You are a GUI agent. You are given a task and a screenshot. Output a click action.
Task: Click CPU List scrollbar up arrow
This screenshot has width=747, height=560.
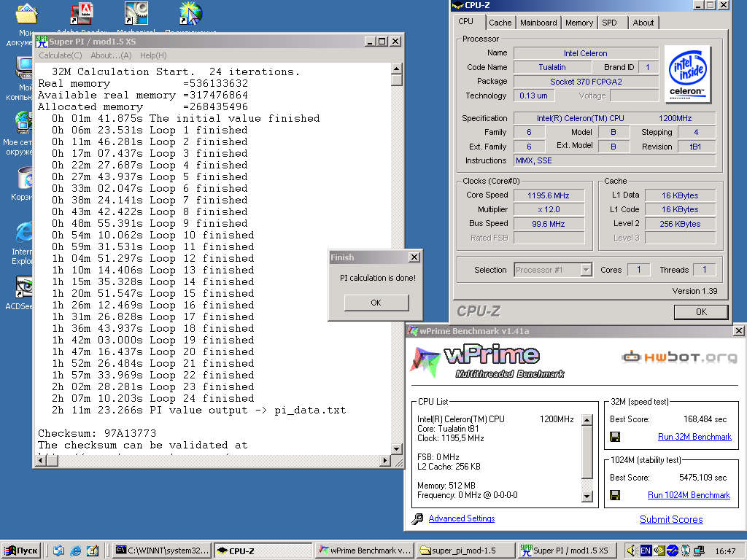tap(587, 420)
